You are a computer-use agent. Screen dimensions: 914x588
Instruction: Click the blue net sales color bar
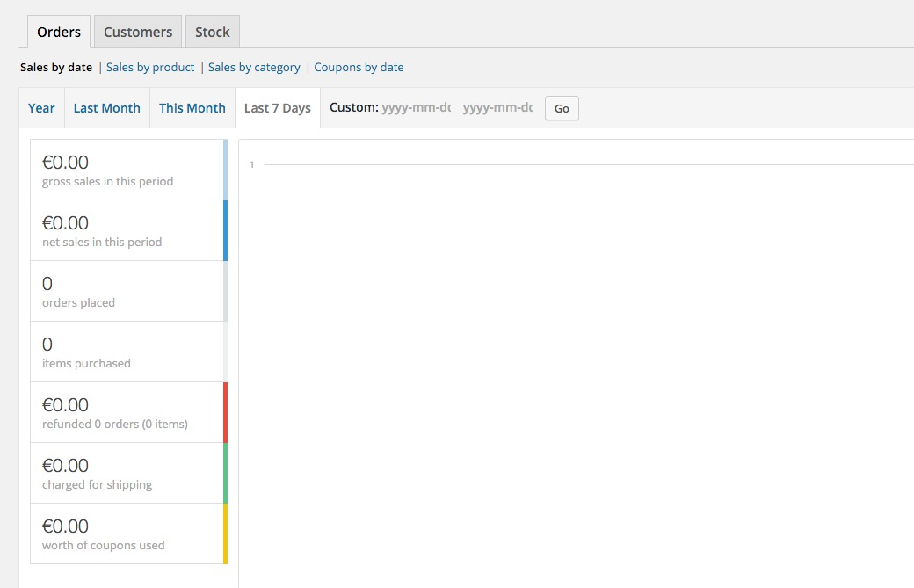226,230
